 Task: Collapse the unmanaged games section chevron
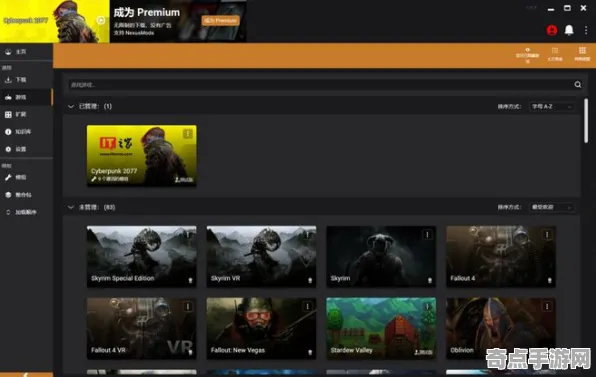pos(71,207)
